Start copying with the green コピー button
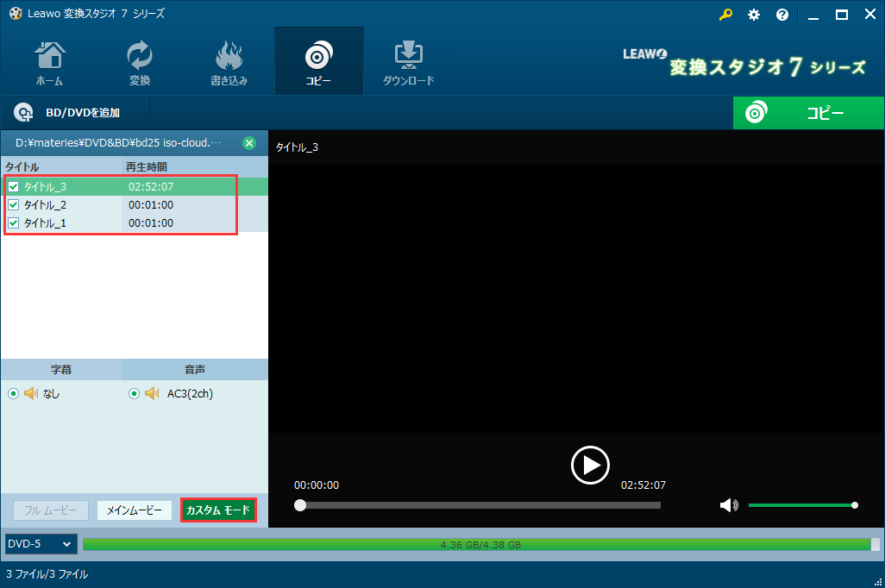 (x=807, y=112)
